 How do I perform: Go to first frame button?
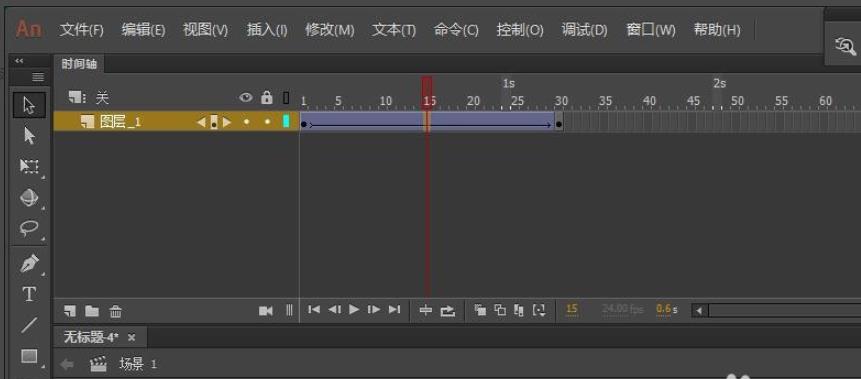[314, 310]
